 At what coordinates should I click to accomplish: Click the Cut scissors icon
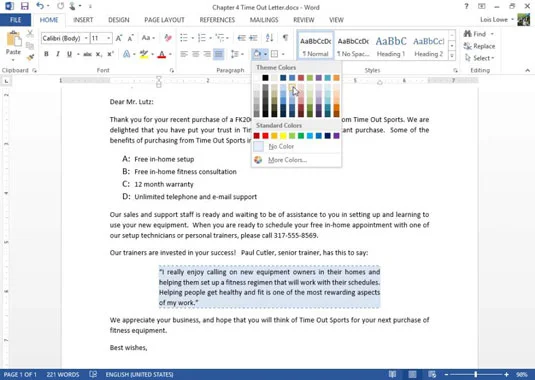coord(30,33)
